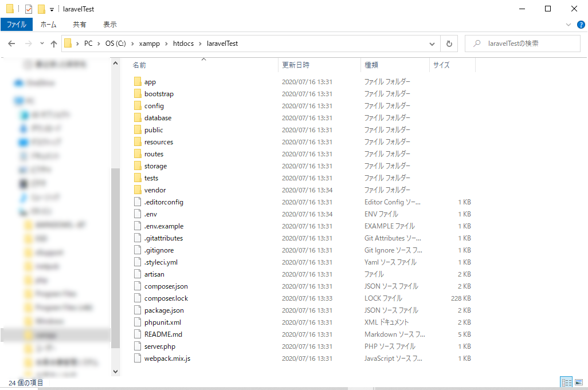Select the .env.example file name
588x390 pixels.
coord(164,226)
